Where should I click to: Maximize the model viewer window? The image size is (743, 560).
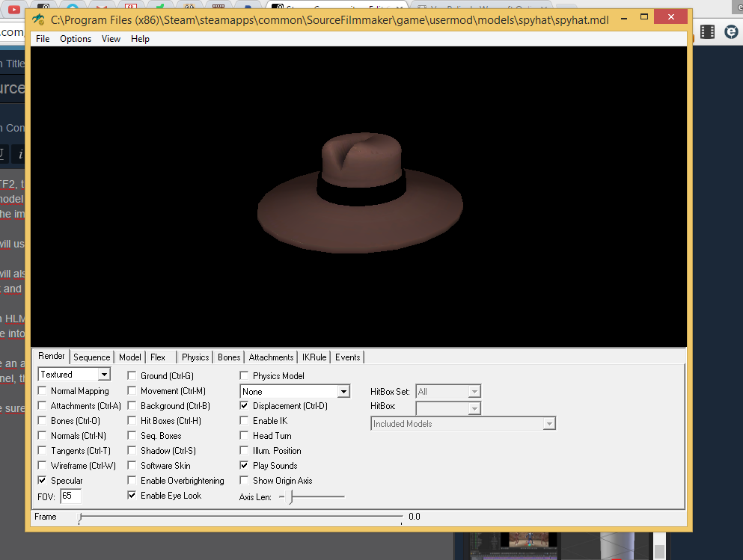pyautogui.click(x=644, y=16)
